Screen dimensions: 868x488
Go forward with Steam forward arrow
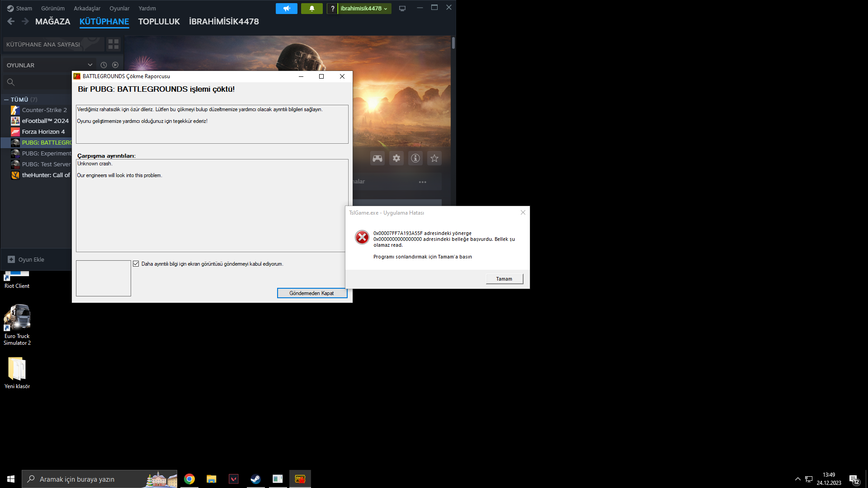[25, 21]
